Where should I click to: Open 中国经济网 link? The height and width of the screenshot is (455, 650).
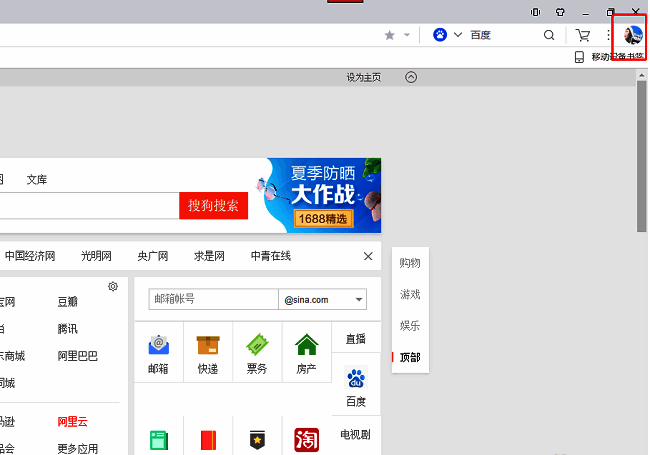pyautogui.click(x=30, y=256)
